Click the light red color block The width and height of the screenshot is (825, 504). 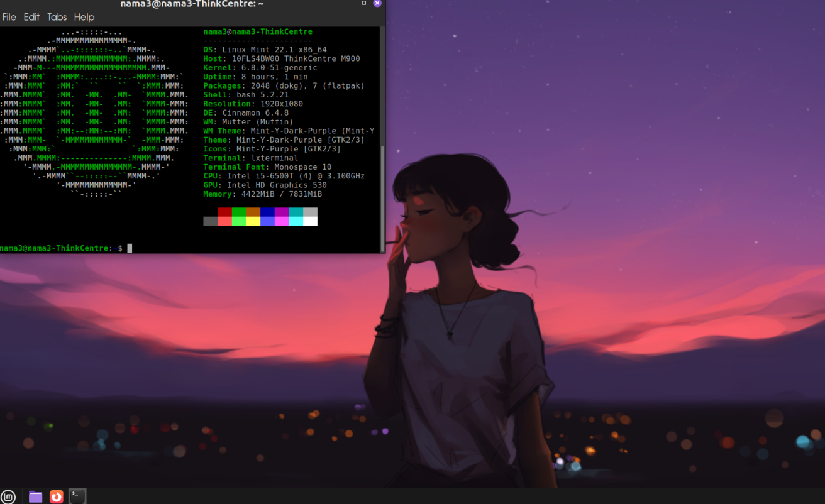click(x=224, y=221)
